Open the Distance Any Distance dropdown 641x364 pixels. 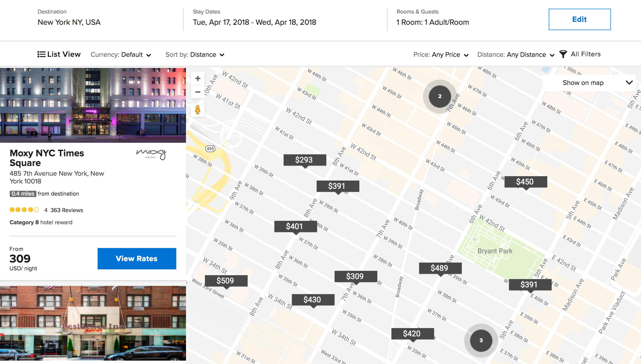(515, 55)
